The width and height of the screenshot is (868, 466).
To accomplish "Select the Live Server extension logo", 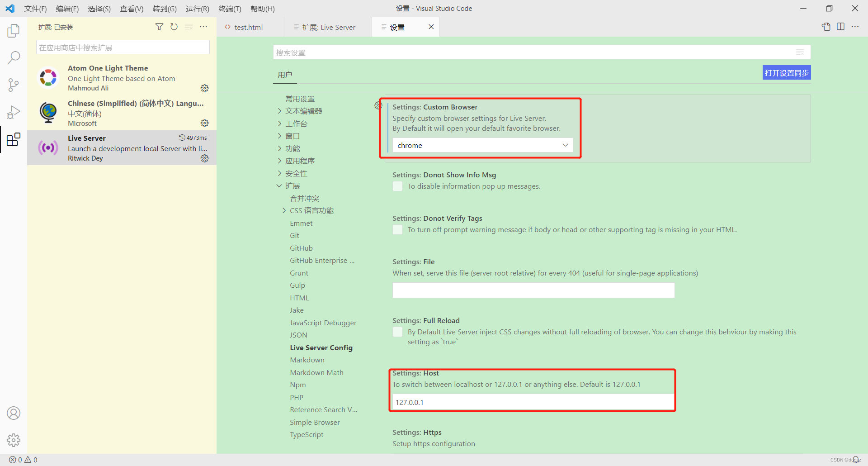I will point(48,147).
